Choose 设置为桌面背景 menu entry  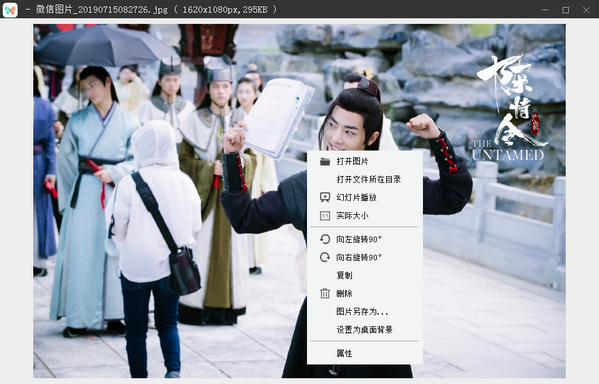pyautogui.click(x=365, y=329)
